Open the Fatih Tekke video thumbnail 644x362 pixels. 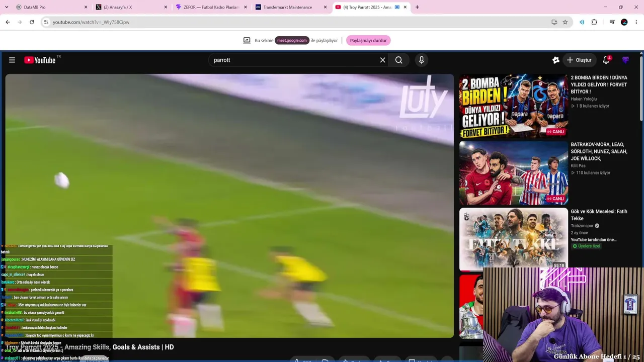click(x=513, y=239)
